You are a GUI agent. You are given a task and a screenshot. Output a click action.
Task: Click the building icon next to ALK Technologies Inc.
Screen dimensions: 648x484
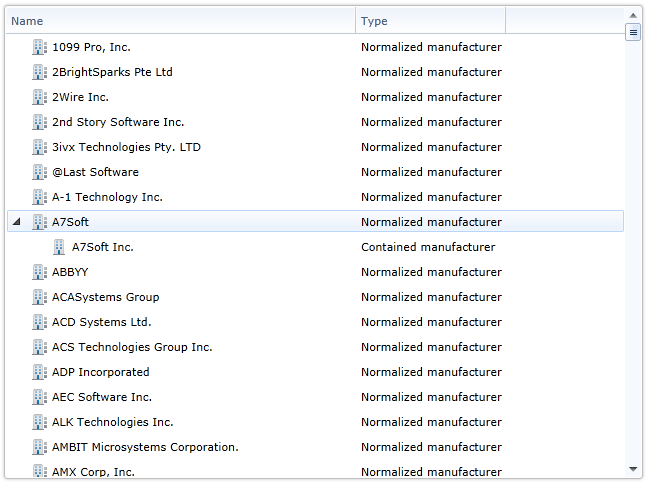pyautogui.click(x=40, y=422)
